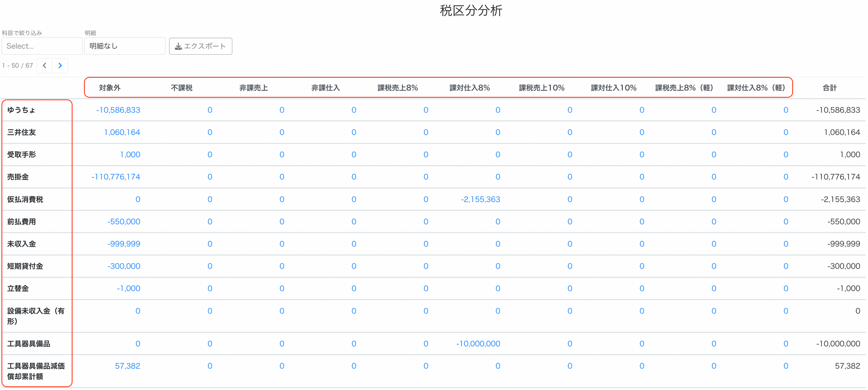Select the 工具器具備品 row label

pos(28,344)
